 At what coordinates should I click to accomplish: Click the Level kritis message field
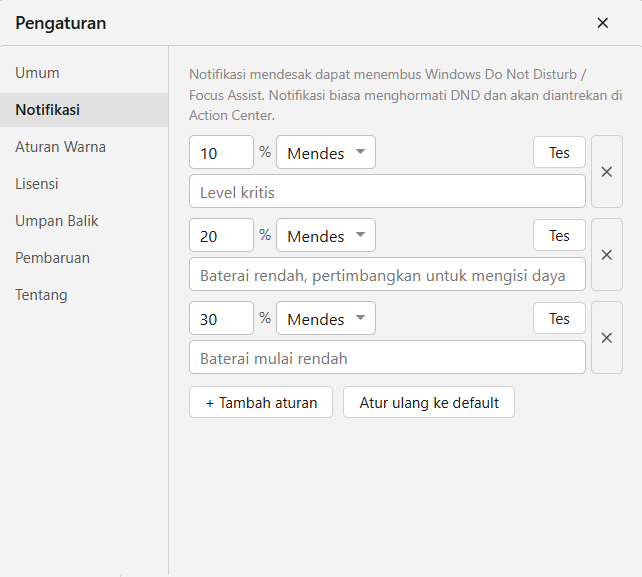[387, 191]
